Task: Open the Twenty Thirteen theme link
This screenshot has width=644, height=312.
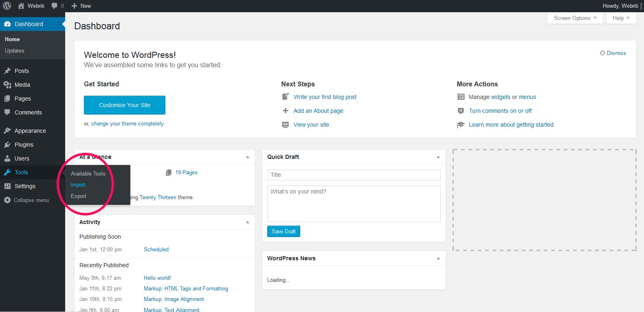Action: 158,198
